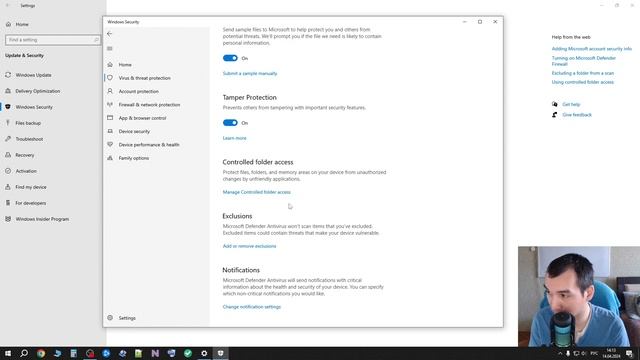Click the window icon for App & browser control
Screen dimensions: 640x360
click(110, 118)
